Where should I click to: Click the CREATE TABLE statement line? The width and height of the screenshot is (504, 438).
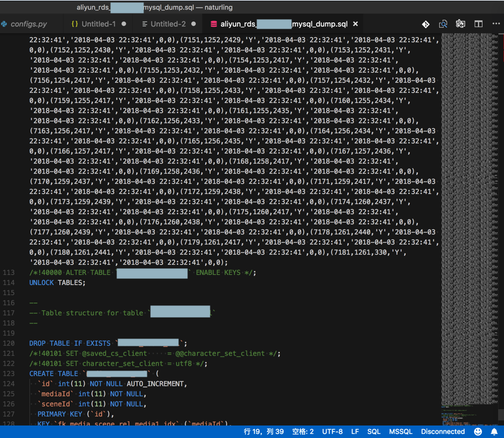click(x=94, y=373)
